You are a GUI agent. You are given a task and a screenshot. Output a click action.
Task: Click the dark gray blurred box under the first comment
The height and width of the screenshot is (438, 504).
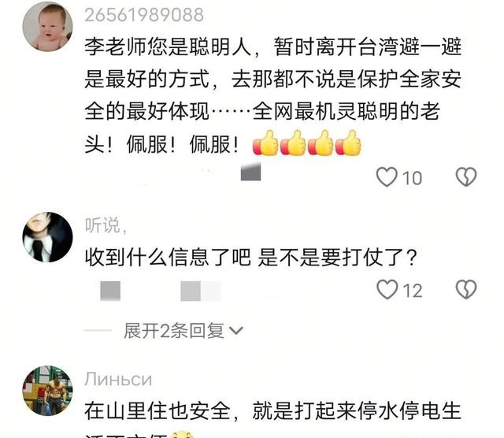click(x=250, y=172)
